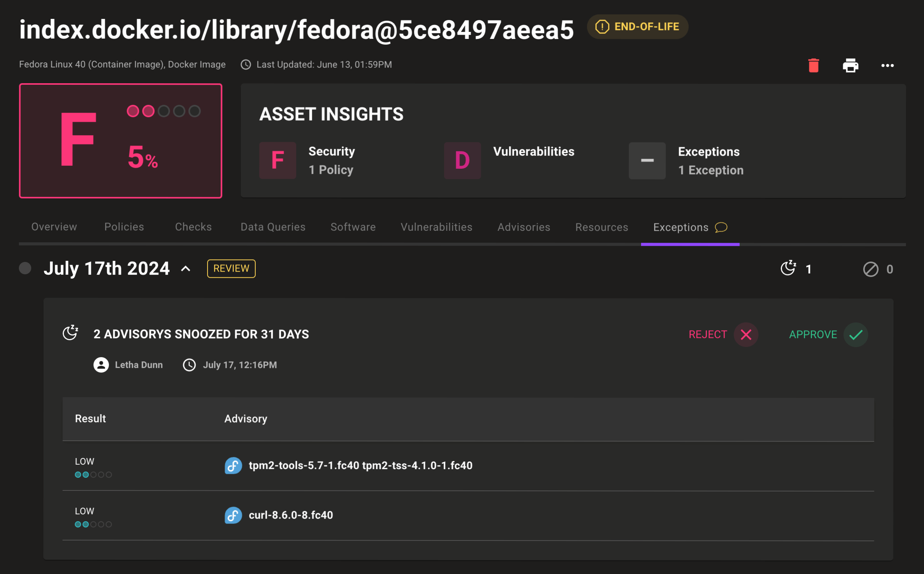Click the curl-8.6.0-8.fc40 advisory link
Viewport: 924px width, 574px height.
click(290, 515)
